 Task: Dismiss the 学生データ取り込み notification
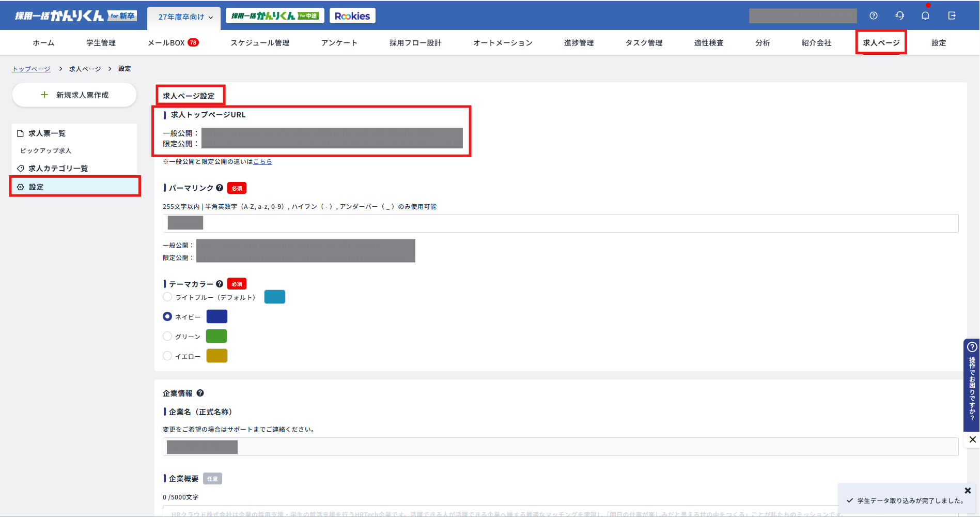click(968, 490)
